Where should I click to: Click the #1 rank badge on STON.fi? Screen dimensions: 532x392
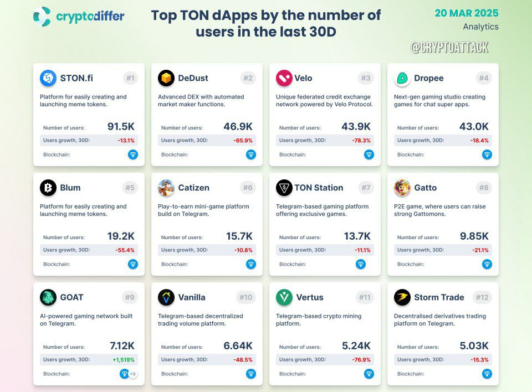tap(130, 78)
